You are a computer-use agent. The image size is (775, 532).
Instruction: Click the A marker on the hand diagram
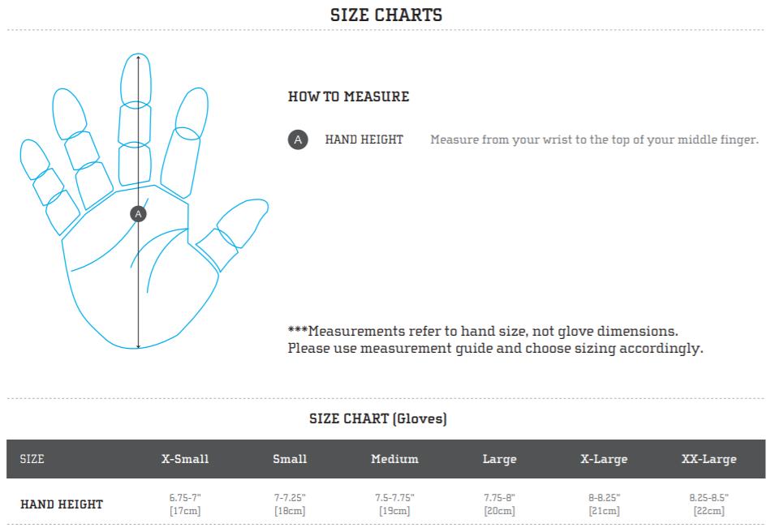click(139, 214)
